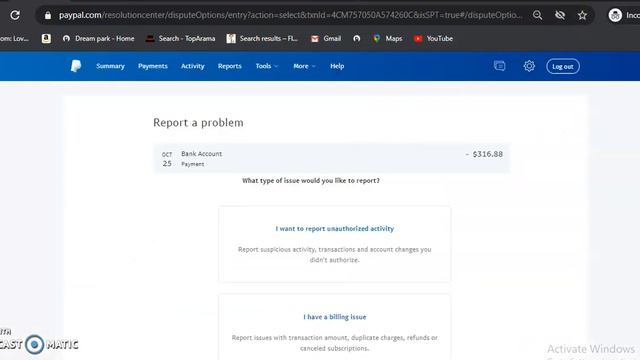Open the Help menu item
Image resolution: width=640 pixels, height=360 pixels.
coord(337,66)
